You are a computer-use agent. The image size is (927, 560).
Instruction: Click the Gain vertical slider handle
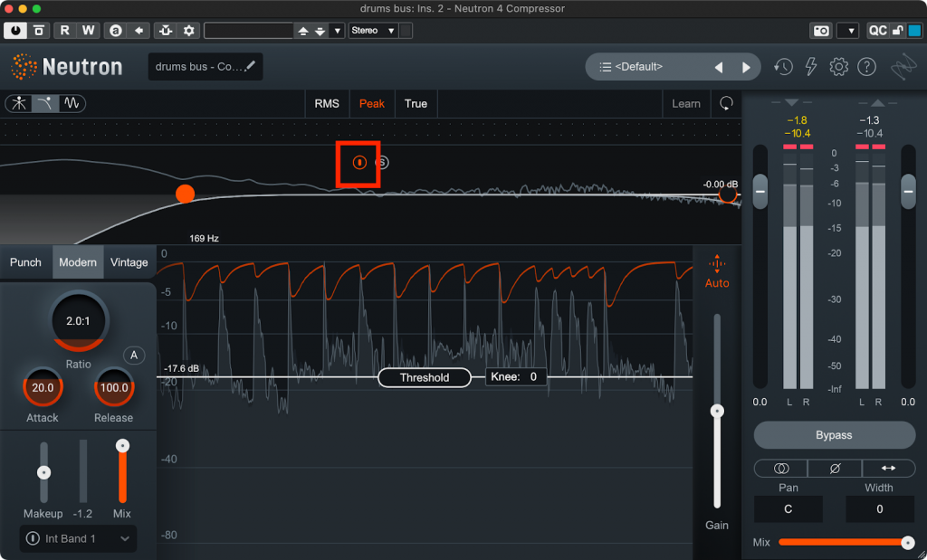tap(717, 411)
